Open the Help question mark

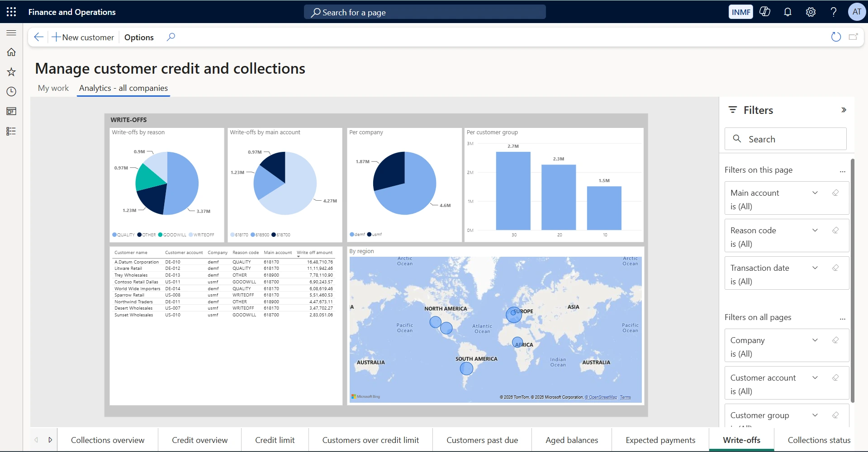point(833,12)
